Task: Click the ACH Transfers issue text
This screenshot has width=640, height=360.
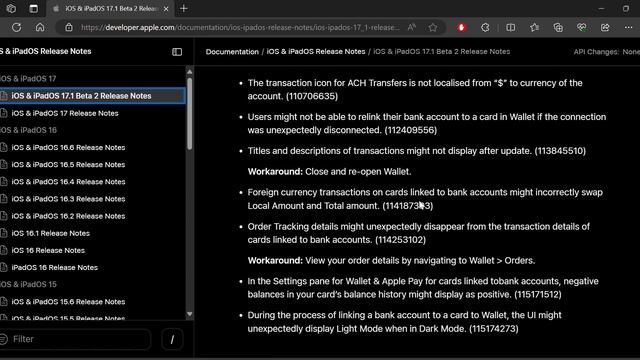Action: click(415, 89)
